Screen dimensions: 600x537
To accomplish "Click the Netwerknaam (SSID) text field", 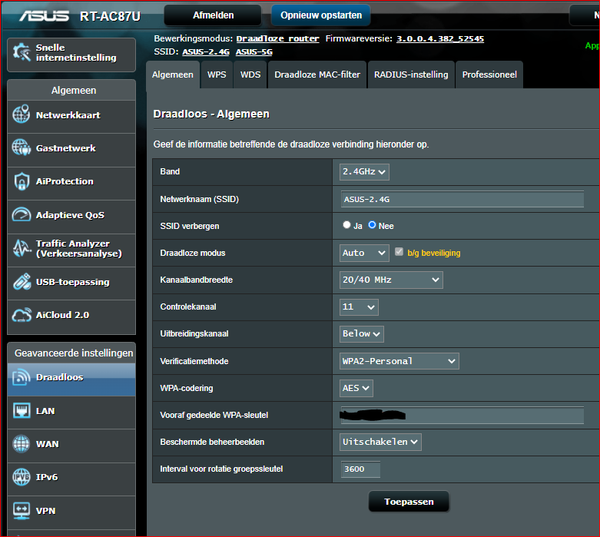I will click(462, 199).
